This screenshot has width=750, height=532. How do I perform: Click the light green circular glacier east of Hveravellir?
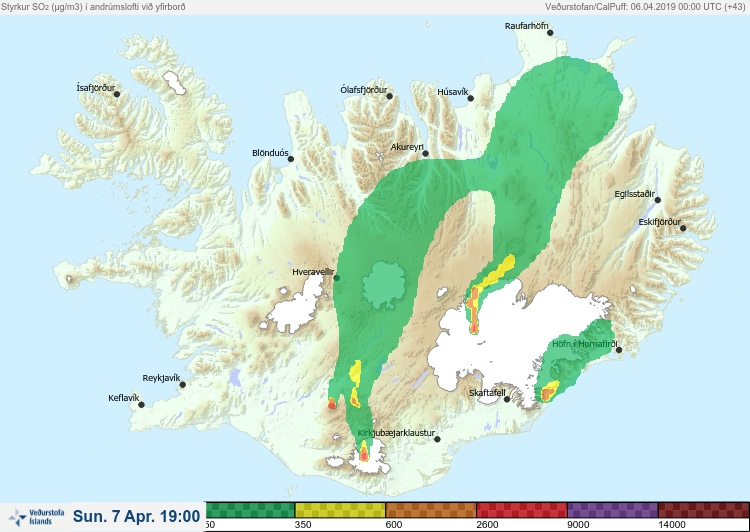coord(384,285)
